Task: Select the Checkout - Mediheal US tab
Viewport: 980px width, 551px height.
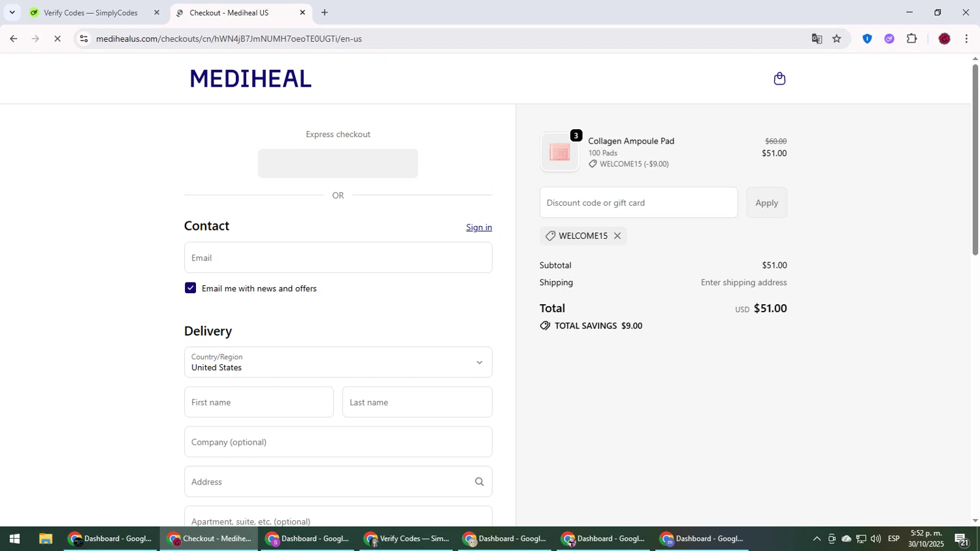Action: tap(241, 12)
